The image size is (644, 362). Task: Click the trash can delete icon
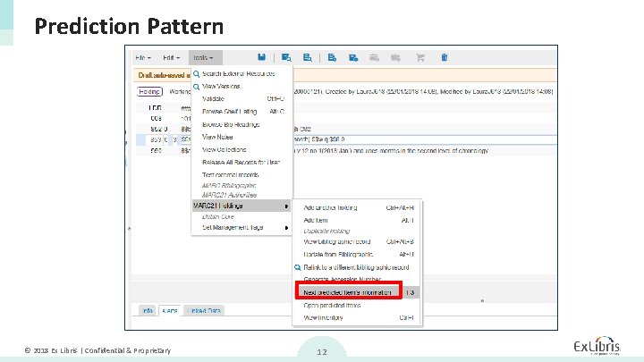click(445, 57)
